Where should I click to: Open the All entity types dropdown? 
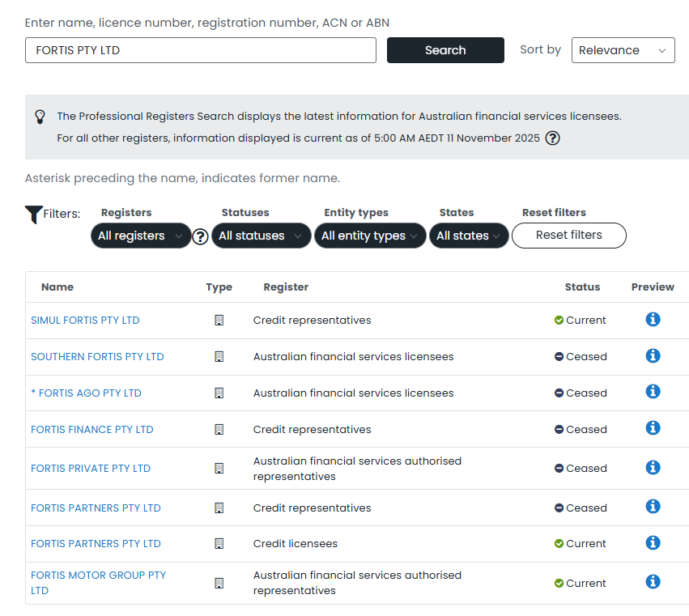pyautogui.click(x=369, y=236)
